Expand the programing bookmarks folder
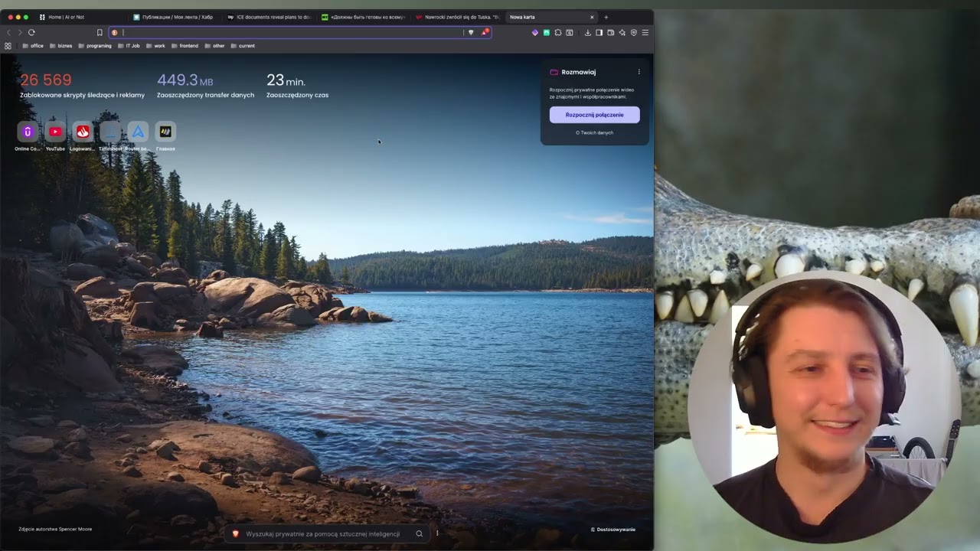The image size is (980, 551). tap(95, 46)
